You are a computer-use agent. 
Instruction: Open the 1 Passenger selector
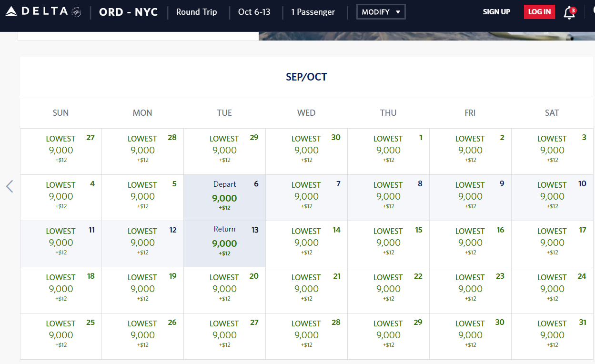pyautogui.click(x=313, y=12)
